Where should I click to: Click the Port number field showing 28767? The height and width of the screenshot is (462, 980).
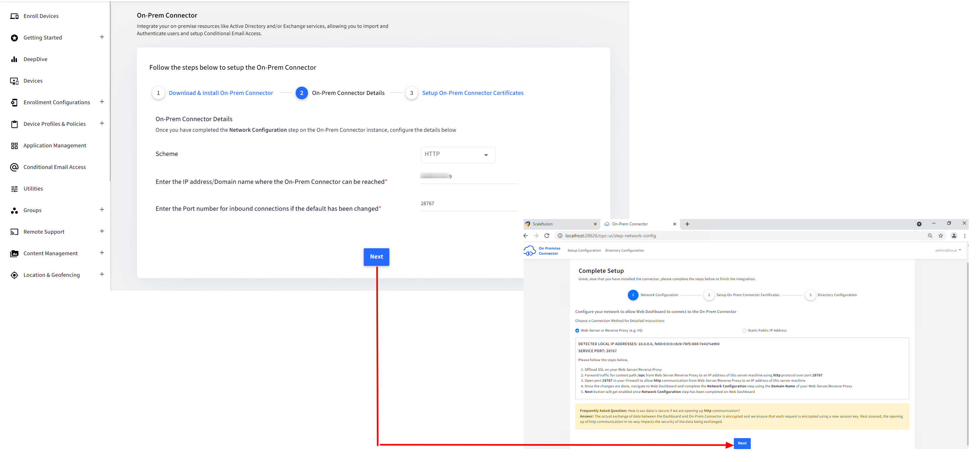click(x=469, y=204)
